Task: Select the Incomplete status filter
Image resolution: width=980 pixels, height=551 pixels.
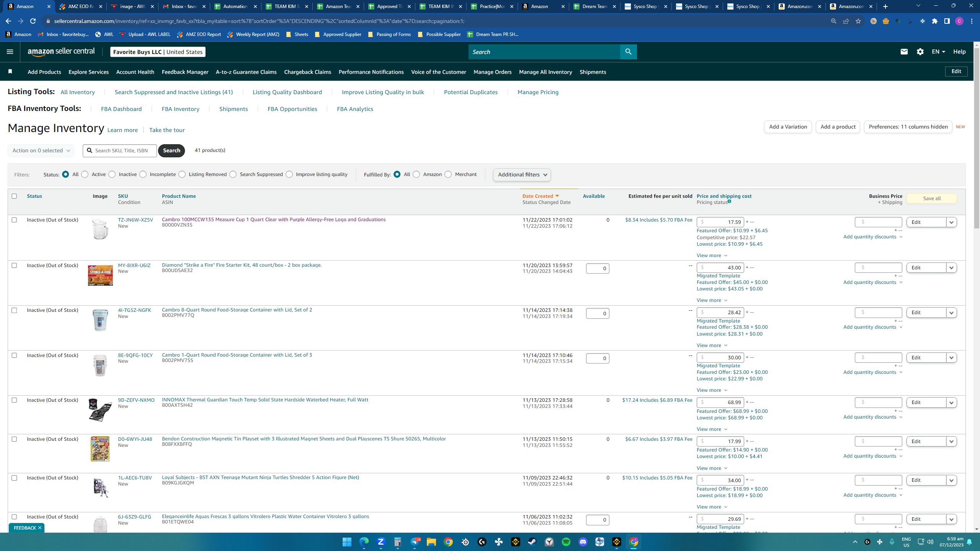Action: click(x=143, y=174)
